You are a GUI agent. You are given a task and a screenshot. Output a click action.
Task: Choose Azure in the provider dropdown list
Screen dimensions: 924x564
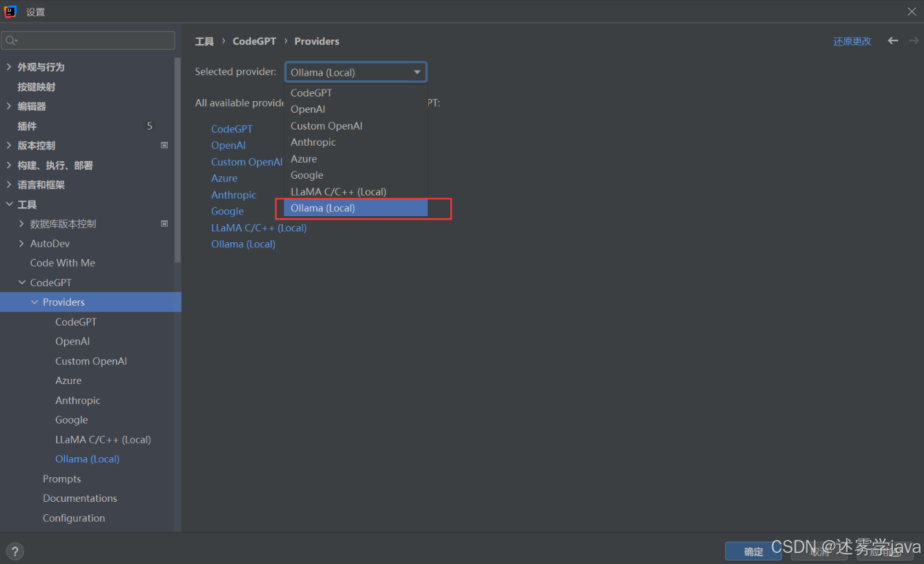pos(356,159)
